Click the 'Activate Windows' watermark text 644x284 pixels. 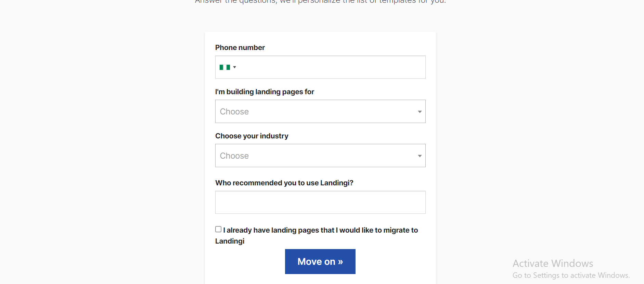pyautogui.click(x=553, y=263)
